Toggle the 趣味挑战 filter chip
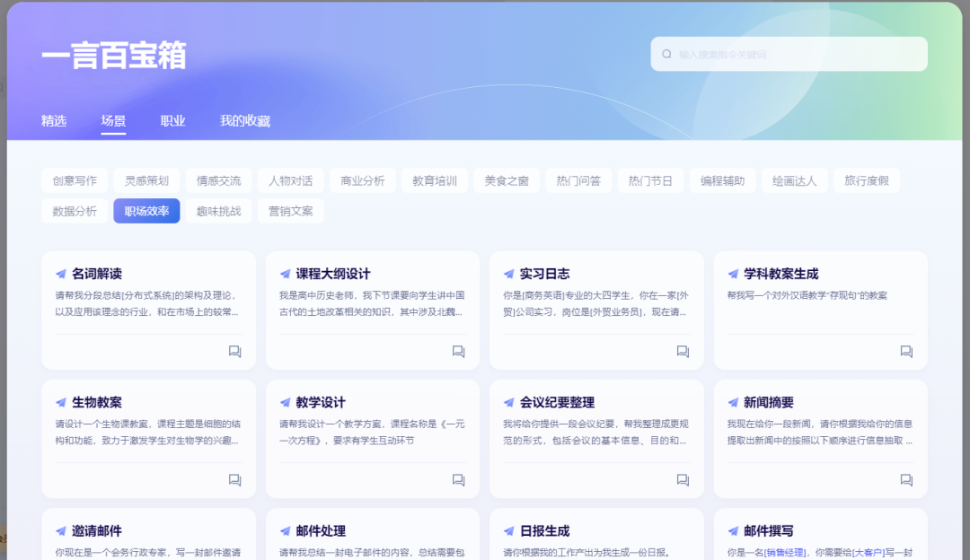Viewport: 970px width, 560px height. [x=218, y=212]
